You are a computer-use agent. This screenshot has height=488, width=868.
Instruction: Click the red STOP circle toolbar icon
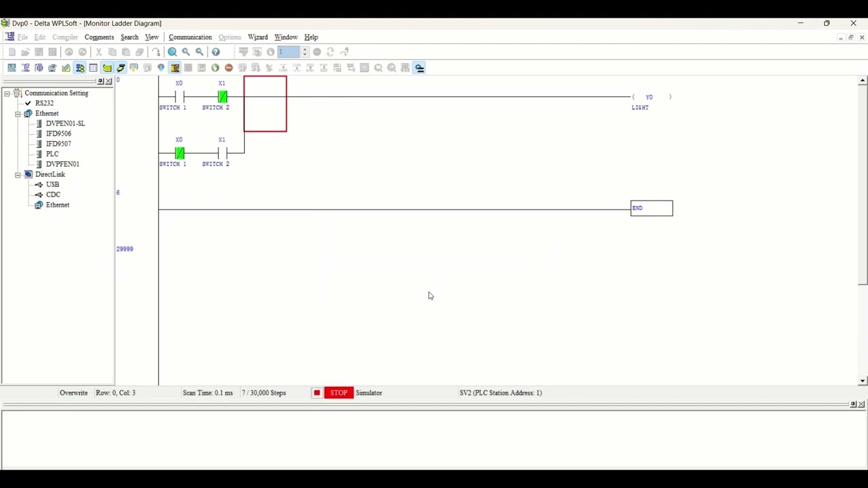[x=229, y=68]
